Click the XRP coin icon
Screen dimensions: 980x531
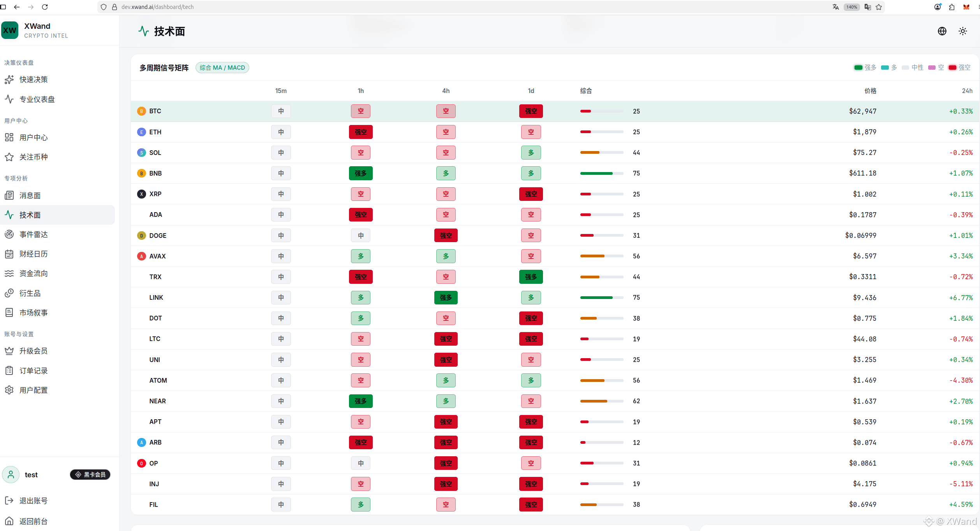click(141, 194)
